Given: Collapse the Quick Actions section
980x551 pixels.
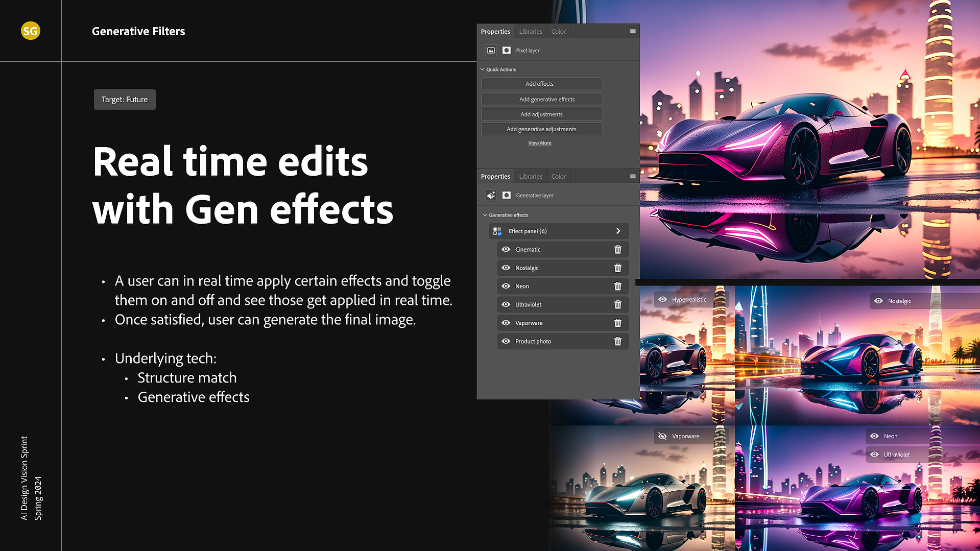Looking at the screenshot, I should pos(482,69).
